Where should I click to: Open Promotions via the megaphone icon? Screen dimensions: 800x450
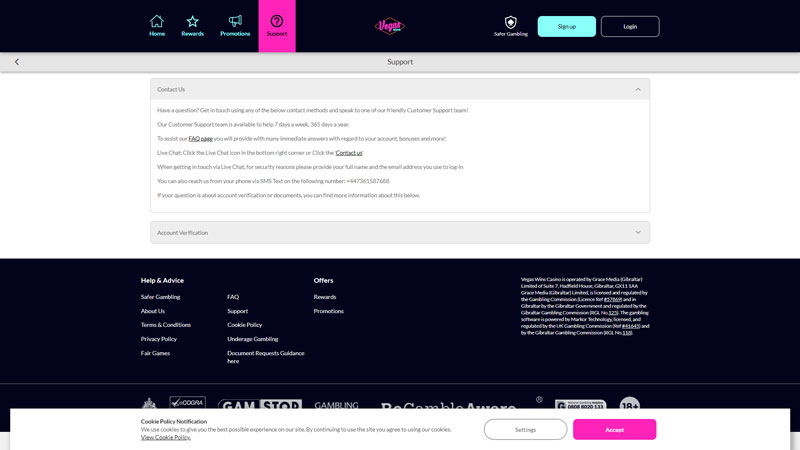235,21
